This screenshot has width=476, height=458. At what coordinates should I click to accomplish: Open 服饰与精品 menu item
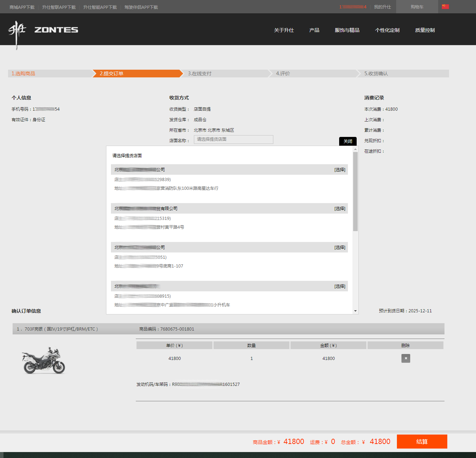coord(347,30)
